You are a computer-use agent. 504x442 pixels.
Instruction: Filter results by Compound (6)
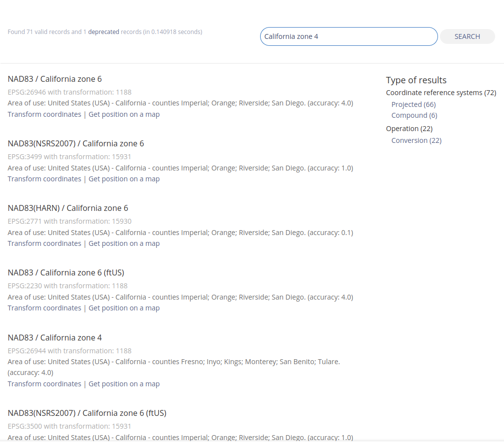[x=414, y=115]
